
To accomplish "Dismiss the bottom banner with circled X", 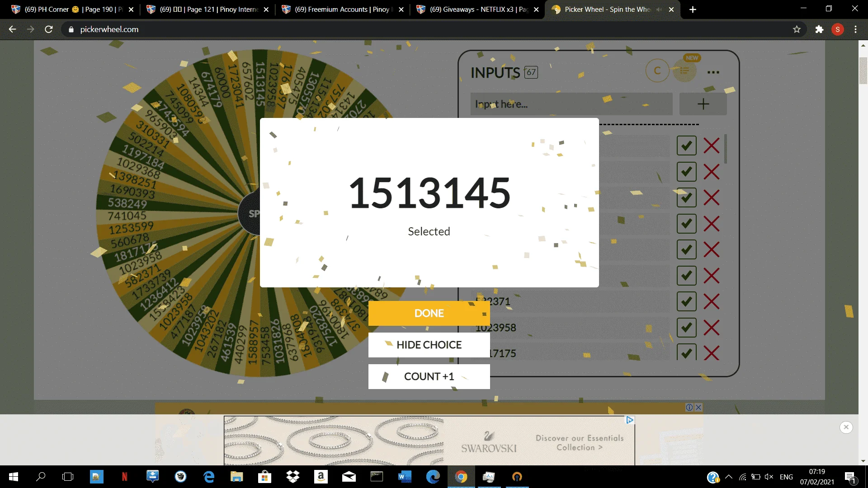I will (x=846, y=427).
